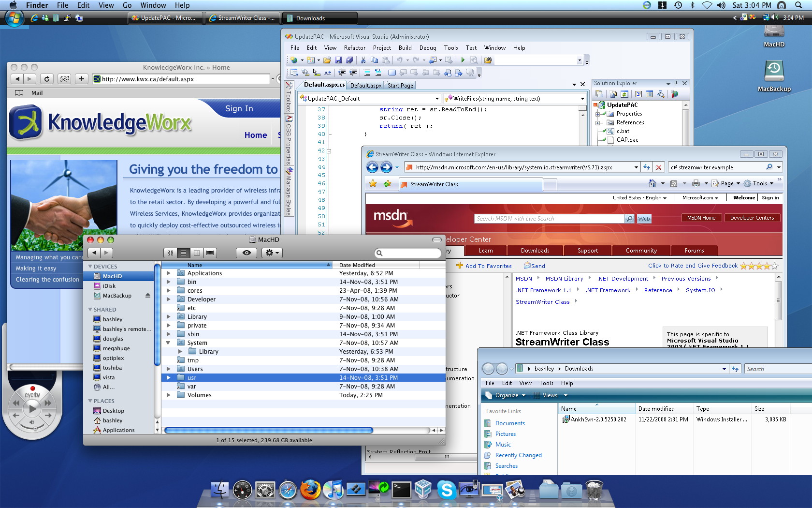The image size is (812, 508).
Task: Click Save icon in Visual Studio toolbar
Action: [x=338, y=60]
